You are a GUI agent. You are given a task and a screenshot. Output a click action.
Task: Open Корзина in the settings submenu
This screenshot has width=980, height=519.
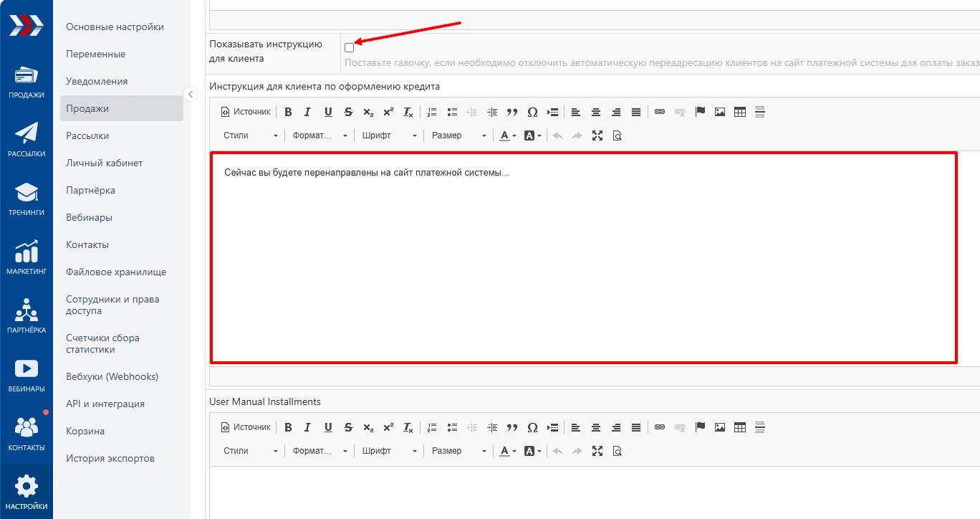pyautogui.click(x=85, y=431)
